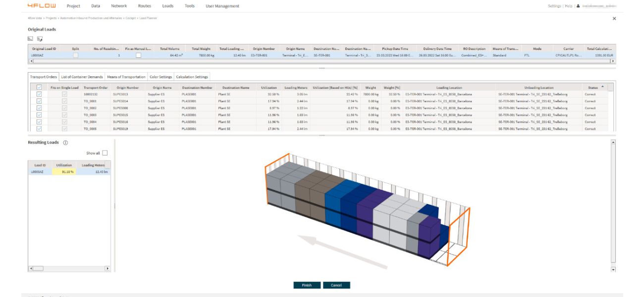Close the Load Planner with the X icon
644x297 pixels.
pyautogui.click(x=614, y=18)
